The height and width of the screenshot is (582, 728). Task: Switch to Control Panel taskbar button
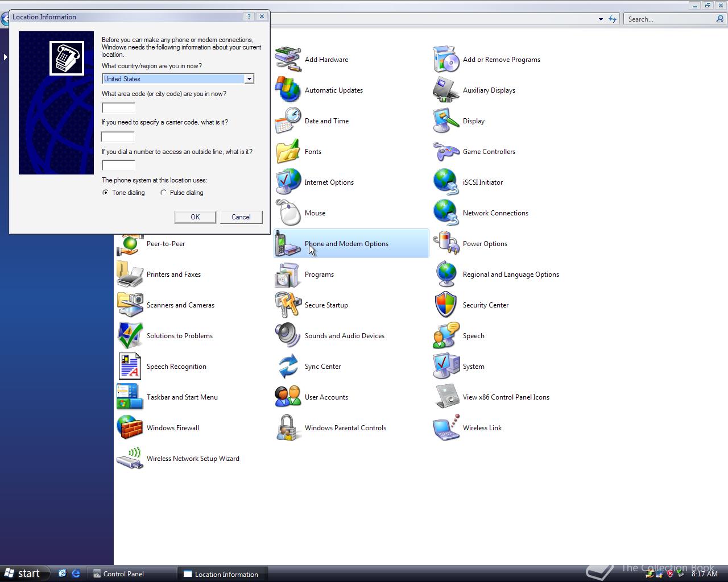(x=133, y=574)
